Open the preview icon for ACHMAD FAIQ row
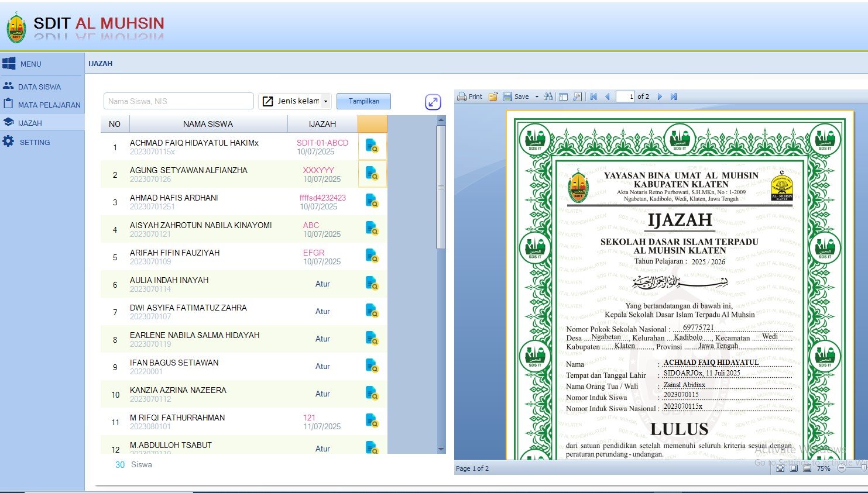This screenshot has width=868, height=493. pyautogui.click(x=372, y=146)
